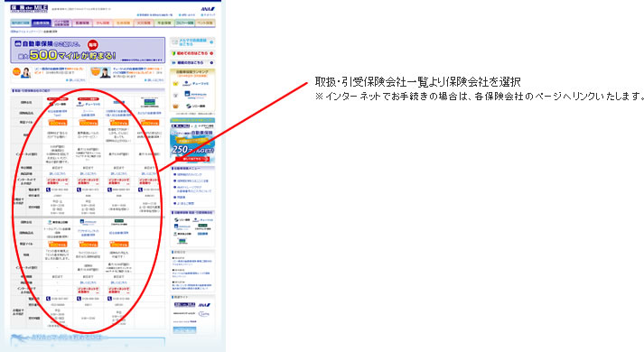Click インターネットでお見積り in the ソニー損保 column
The height and width of the screenshot is (352, 644).
pos(58,181)
